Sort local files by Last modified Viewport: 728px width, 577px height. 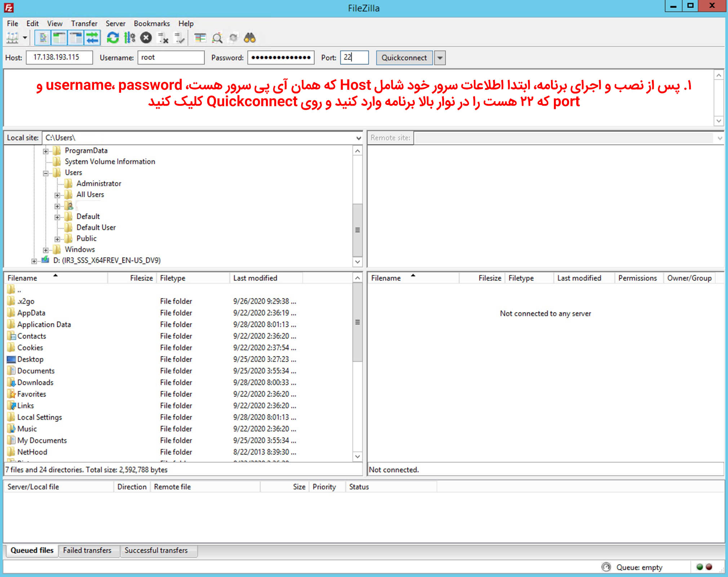tap(255, 278)
